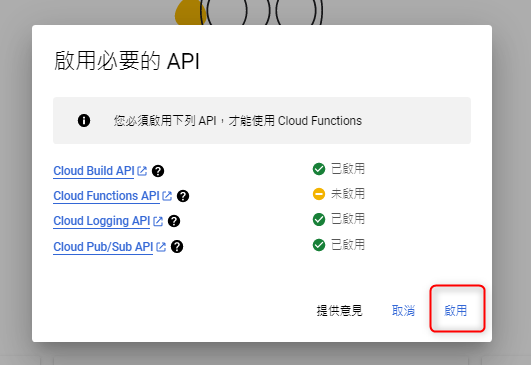The height and width of the screenshot is (365, 531).
Task: Open the Cloud Functions API link
Action: point(106,196)
